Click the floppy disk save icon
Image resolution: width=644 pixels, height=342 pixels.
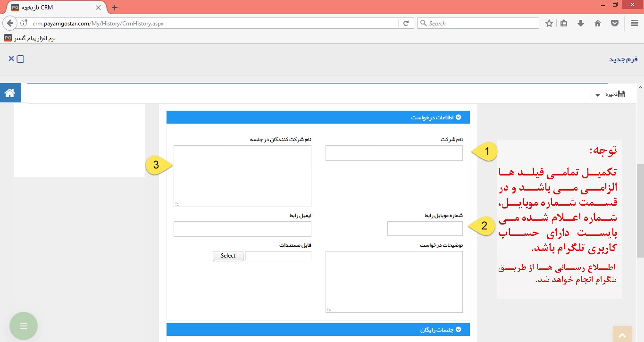point(622,93)
